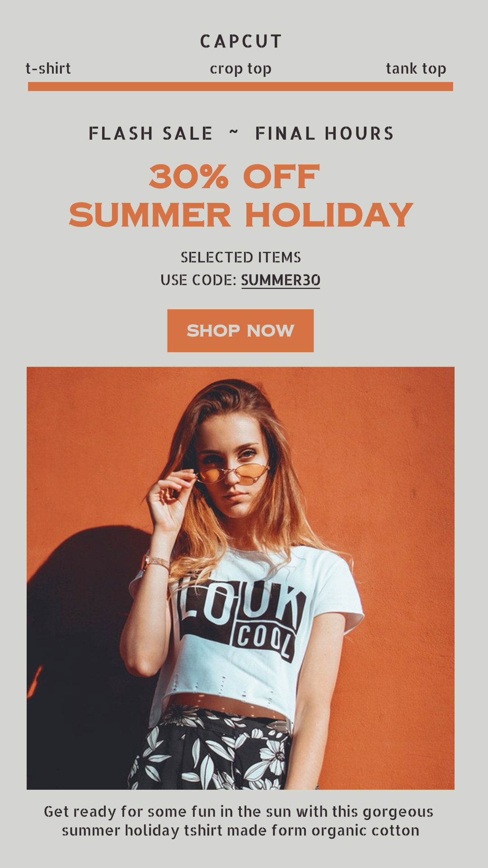This screenshot has width=488, height=868.
Task: Click the model's orange sunglasses in photo
Action: (234, 474)
